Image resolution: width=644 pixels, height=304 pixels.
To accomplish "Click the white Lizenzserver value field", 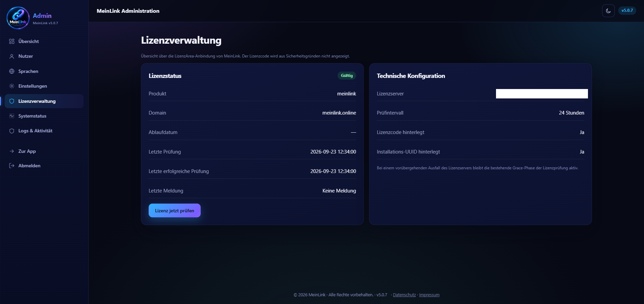I will pos(542,94).
